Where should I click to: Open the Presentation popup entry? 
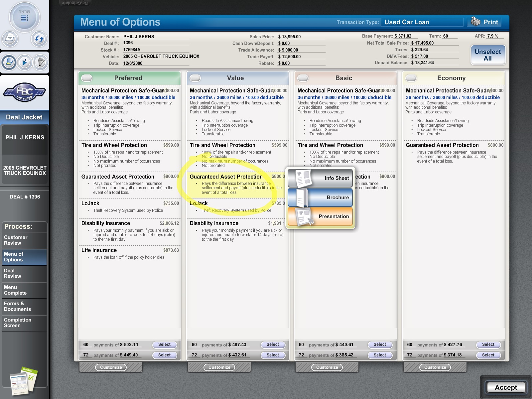[320, 216]
